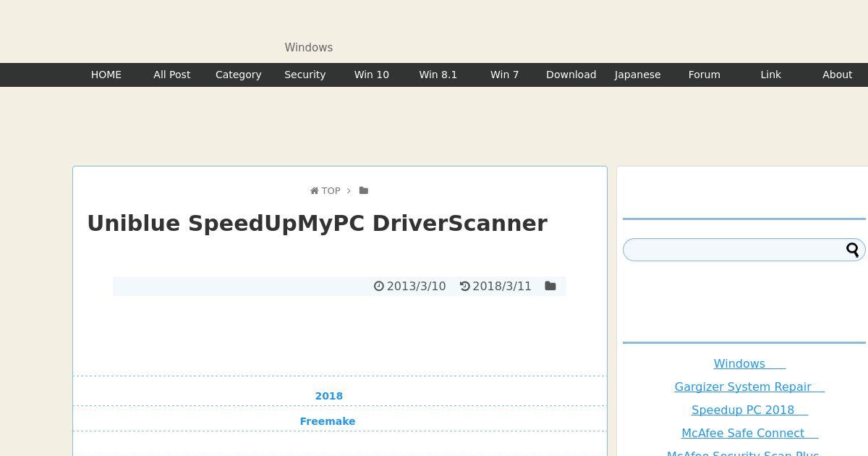Go to the Win 10 section
The width and height of the screenshot is (868, 456).
[x=372, y=75]
